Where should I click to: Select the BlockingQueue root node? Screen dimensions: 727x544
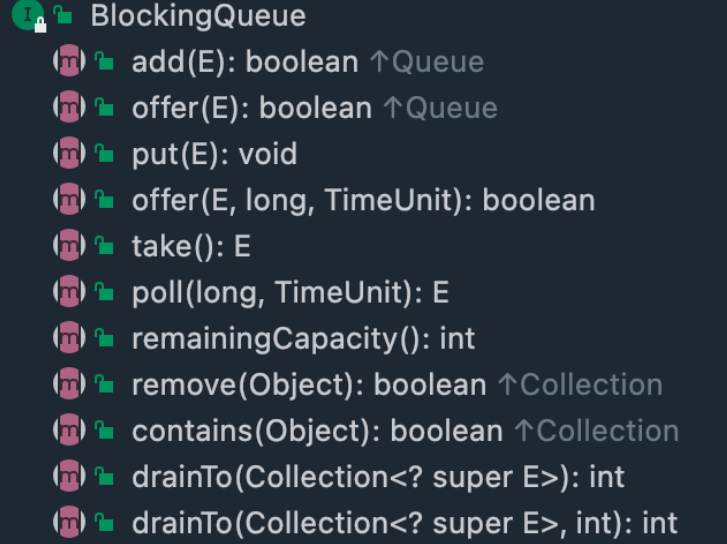198,16
